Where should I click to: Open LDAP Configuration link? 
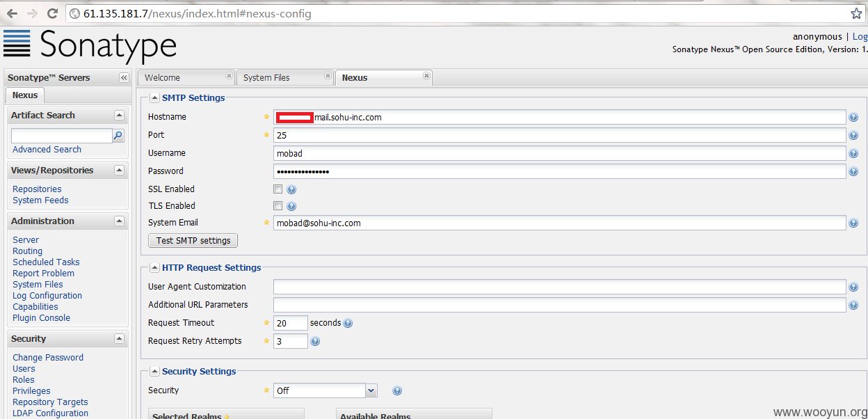point(50,413)
